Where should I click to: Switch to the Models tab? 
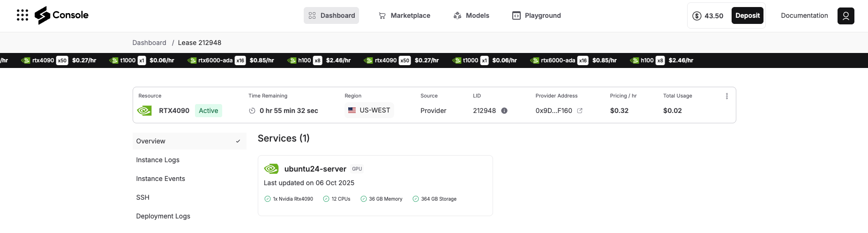(471, 15)
